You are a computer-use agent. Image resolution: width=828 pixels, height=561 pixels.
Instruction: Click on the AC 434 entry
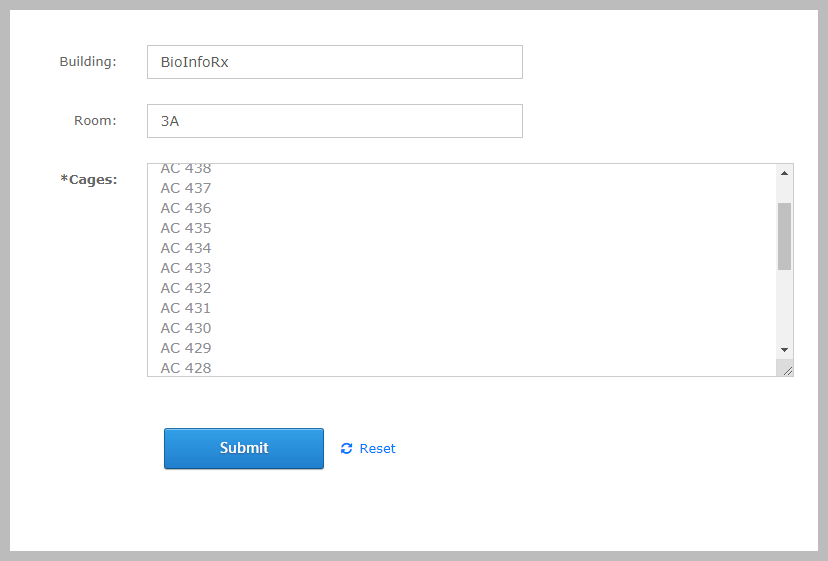point(186,248)
